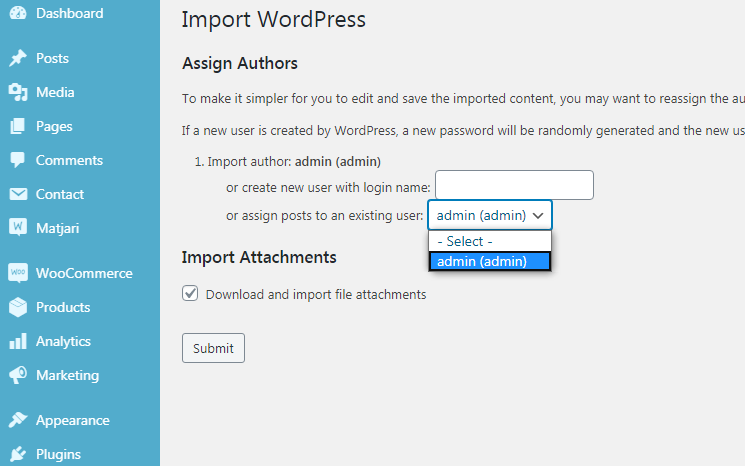745x466 pixels.
Task: Click the existing user dropdown box
Action: [489, 215]
